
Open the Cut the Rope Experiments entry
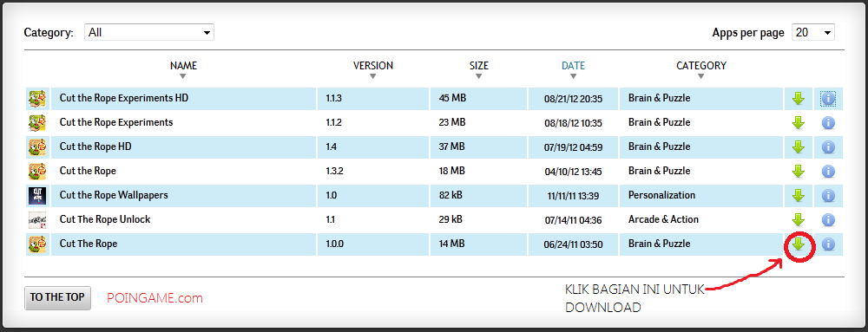click(116, 122)
